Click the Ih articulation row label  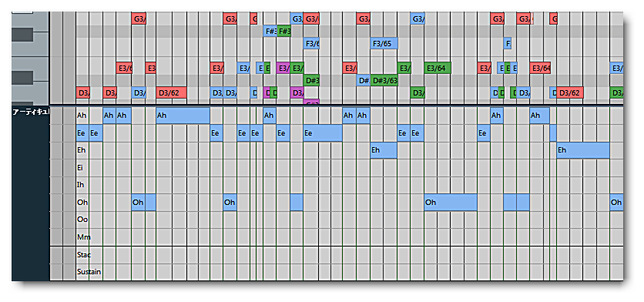click(x=80, y=185)
